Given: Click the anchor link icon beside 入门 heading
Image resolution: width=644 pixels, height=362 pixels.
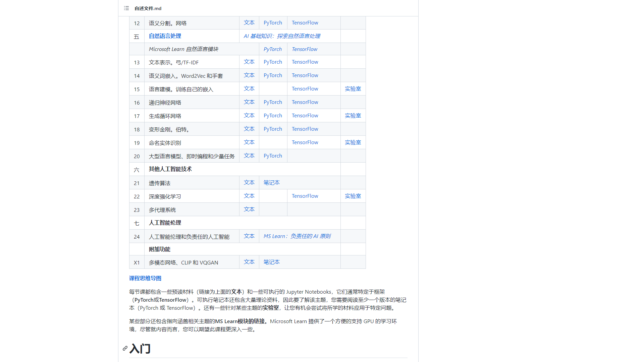Looking at the screenshot, I should [125, 349].
